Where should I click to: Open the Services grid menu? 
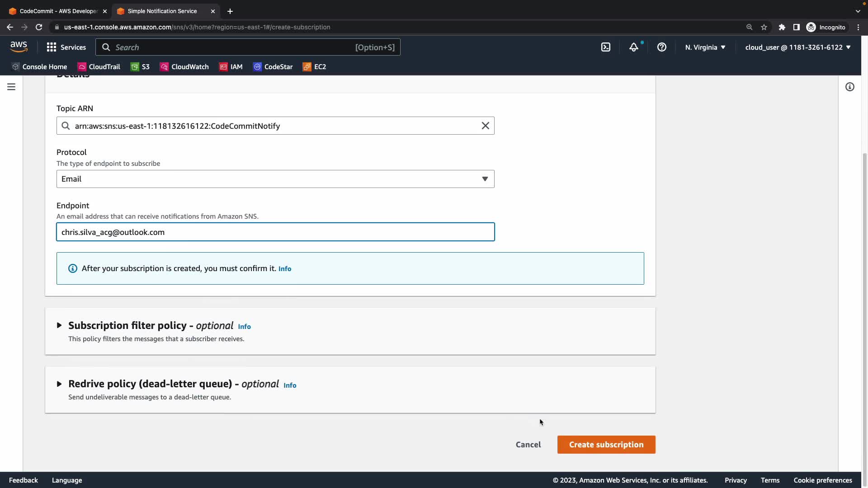[x=66, y=47]
